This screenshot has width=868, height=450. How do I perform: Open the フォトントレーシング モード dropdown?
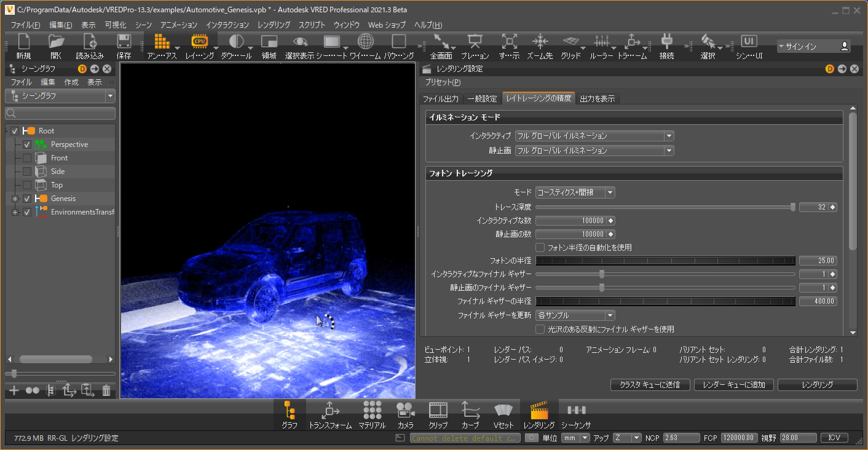tap(575, 192)
